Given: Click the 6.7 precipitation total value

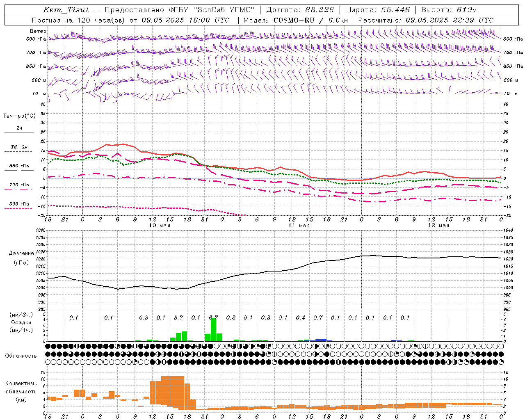Looking at the screenshot, I should coord(213,317).
